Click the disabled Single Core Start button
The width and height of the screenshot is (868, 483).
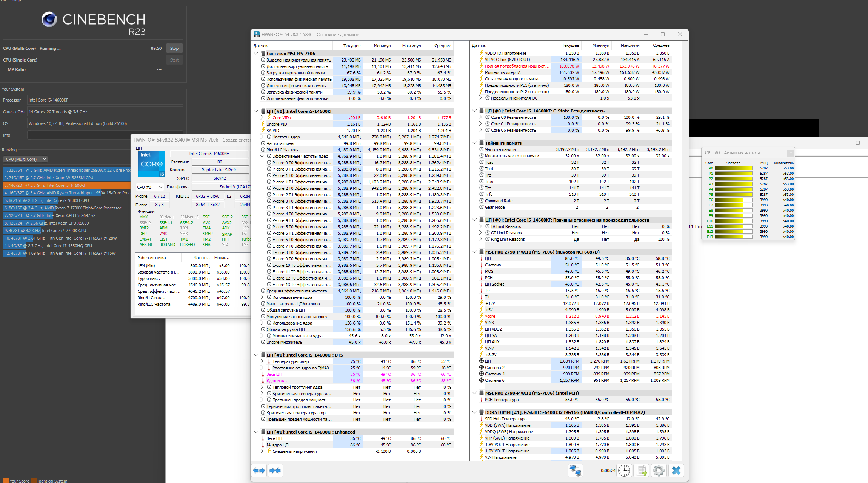tap(174, 60)
